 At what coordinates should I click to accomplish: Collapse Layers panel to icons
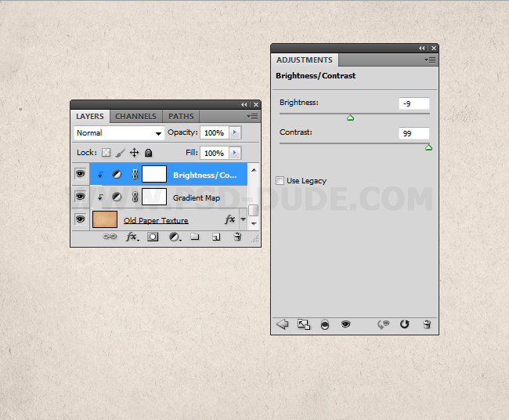[x=244, y=104]
